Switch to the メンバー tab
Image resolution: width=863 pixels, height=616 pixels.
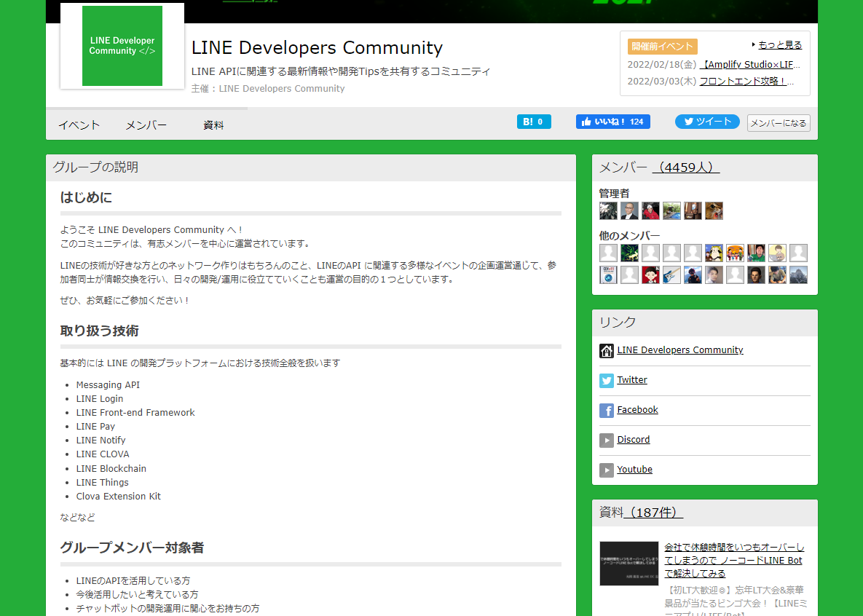(146, 125)
